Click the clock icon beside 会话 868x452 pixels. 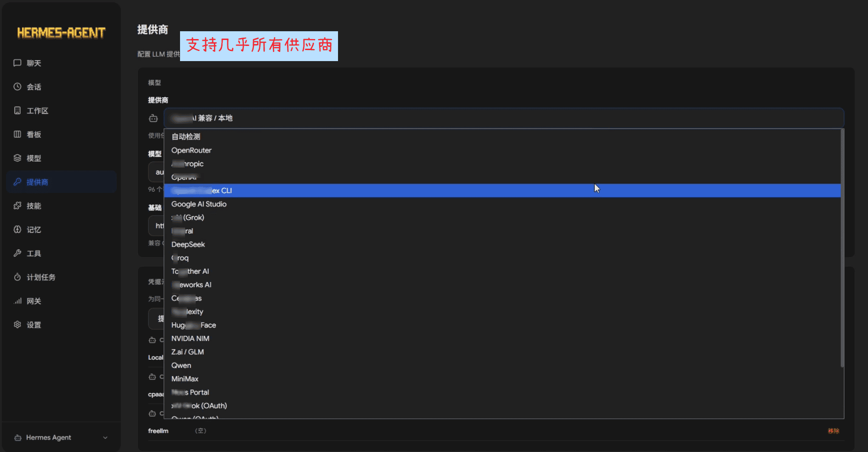point(17,87)
